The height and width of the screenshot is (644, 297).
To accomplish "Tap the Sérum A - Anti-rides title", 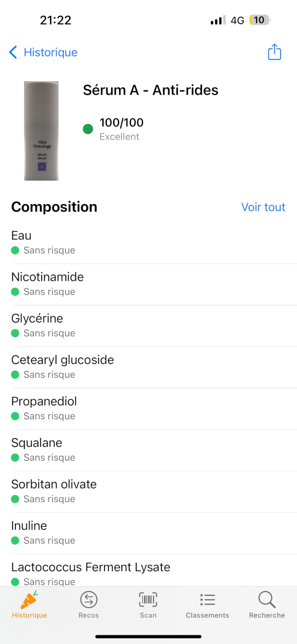I will (x=151, y=90).
